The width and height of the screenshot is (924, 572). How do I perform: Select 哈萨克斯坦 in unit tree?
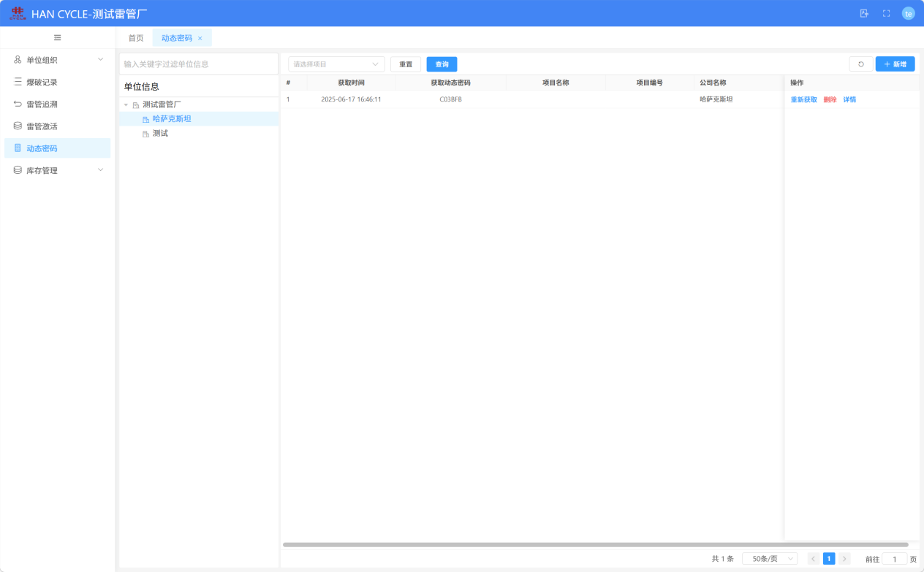pyautogui.click(x=172, y=118)
